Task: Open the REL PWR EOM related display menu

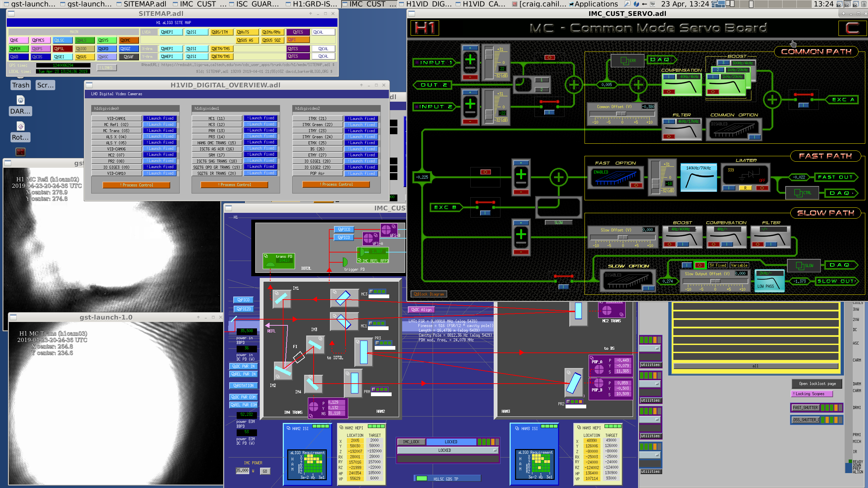Action: 243,405
